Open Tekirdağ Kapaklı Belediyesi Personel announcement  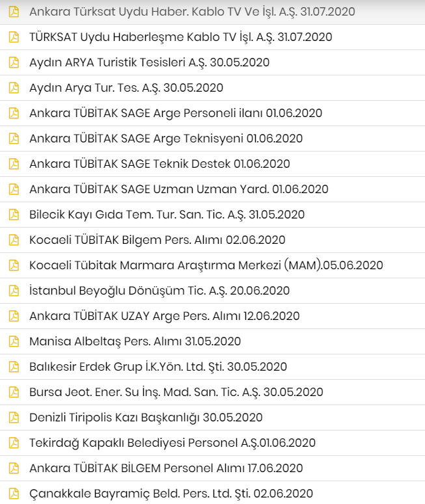172,444
